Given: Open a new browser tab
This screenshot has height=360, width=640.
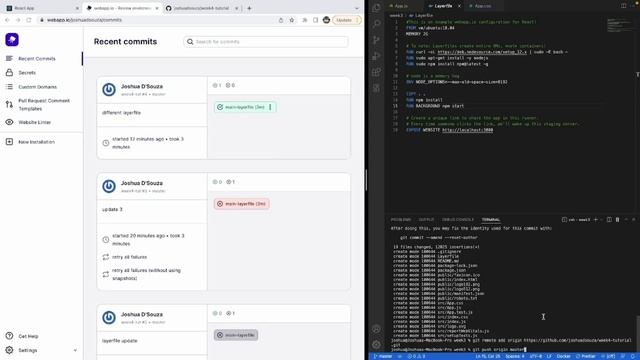Looking at the screenshot, I should pyautogui.click(x=249, y=8).
